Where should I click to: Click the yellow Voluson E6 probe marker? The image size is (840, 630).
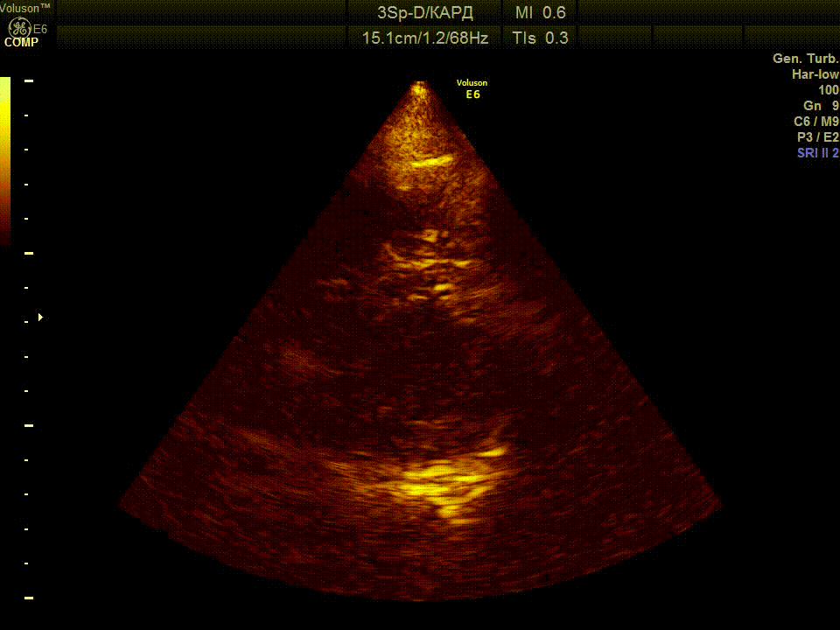[x=472, y=89]
